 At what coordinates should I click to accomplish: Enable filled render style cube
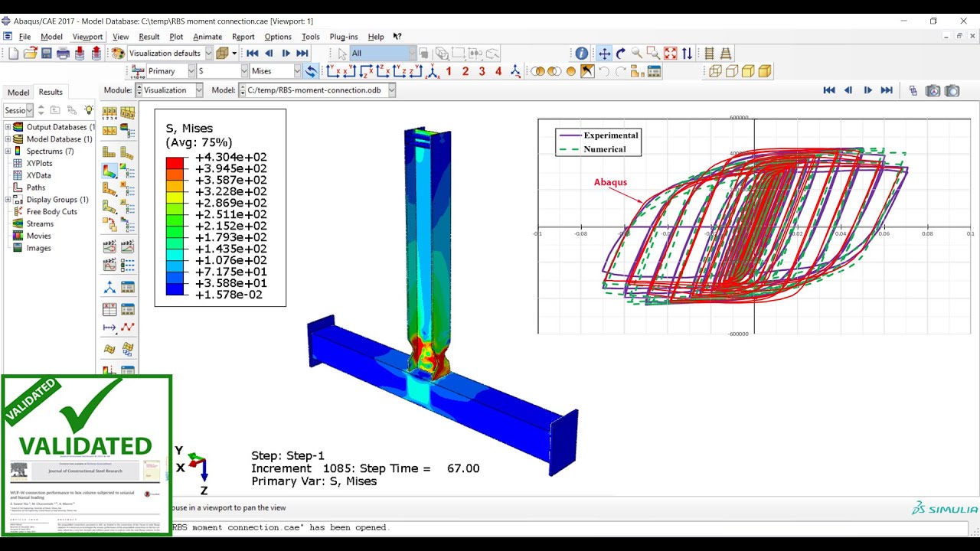(x=748, y=71)
